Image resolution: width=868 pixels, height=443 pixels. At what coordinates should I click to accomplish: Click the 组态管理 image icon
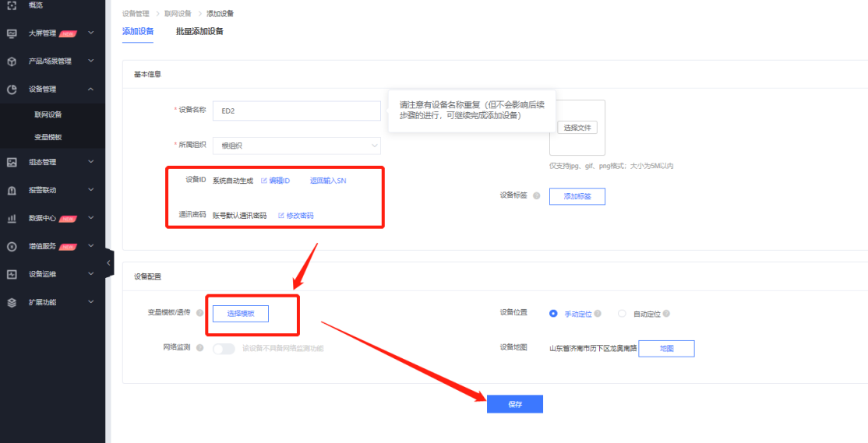pyautogui.click(x=12, y=163)
